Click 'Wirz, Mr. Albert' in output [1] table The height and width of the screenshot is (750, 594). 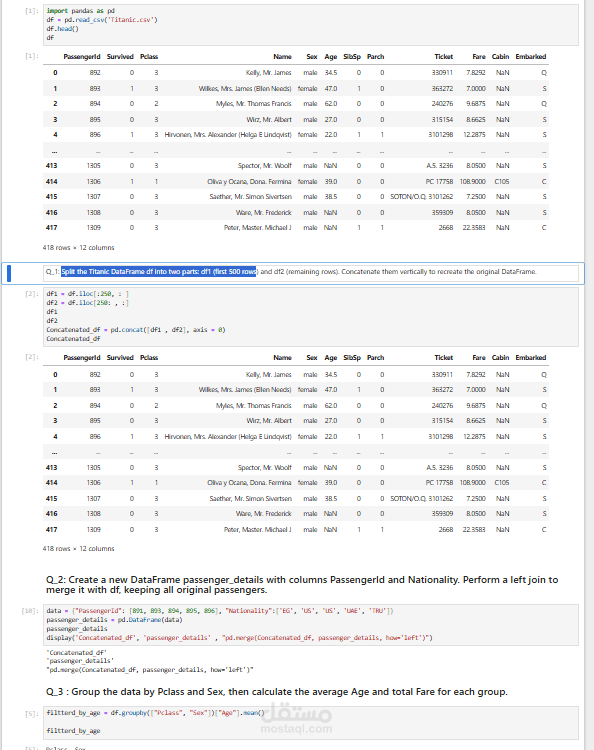[x=269, y=120]
